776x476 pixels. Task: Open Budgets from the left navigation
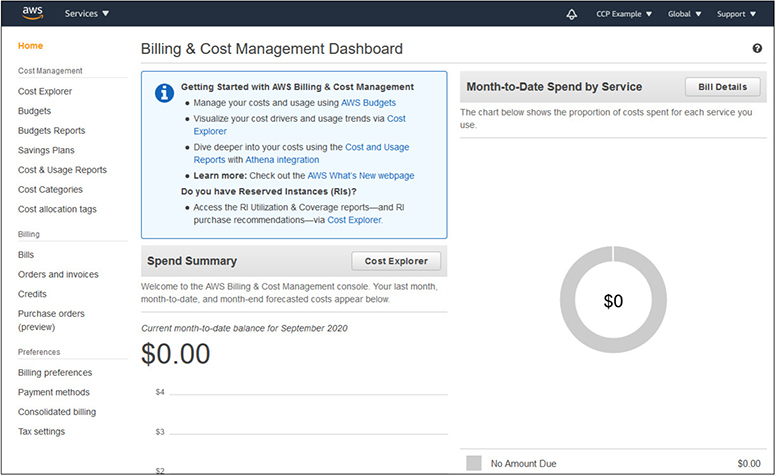pos(35,111)
